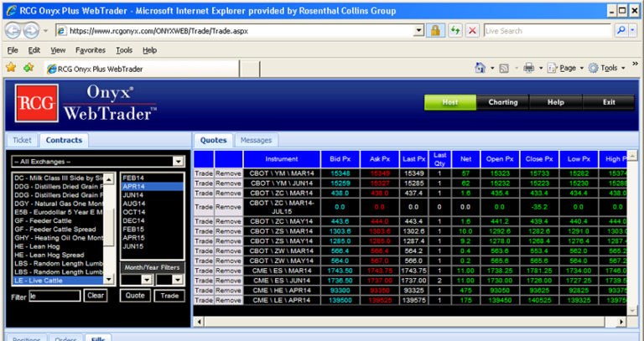Viewport: 644px width, 341px height.
Task: Click into the Filter text field
Action: [x=55, y=296]
